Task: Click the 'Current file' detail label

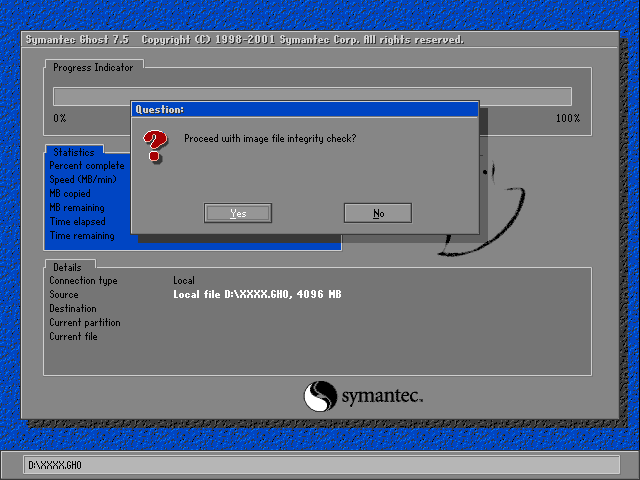Action: [x=73, y=336]
